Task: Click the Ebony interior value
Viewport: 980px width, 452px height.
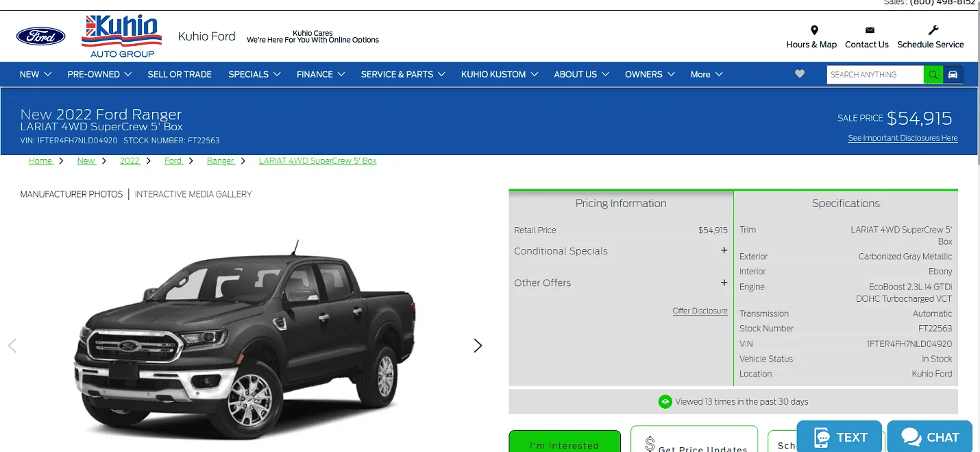Action: pyautogui.click(x=940, y=272)
